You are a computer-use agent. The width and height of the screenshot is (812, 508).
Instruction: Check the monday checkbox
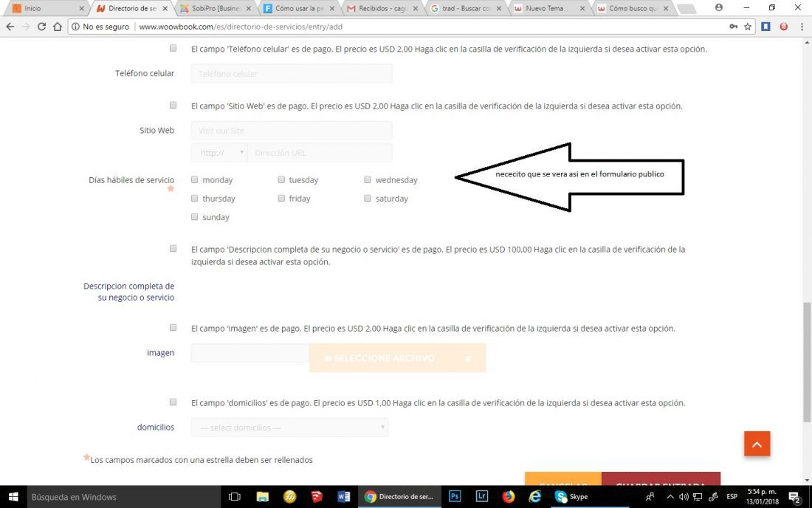195,179
